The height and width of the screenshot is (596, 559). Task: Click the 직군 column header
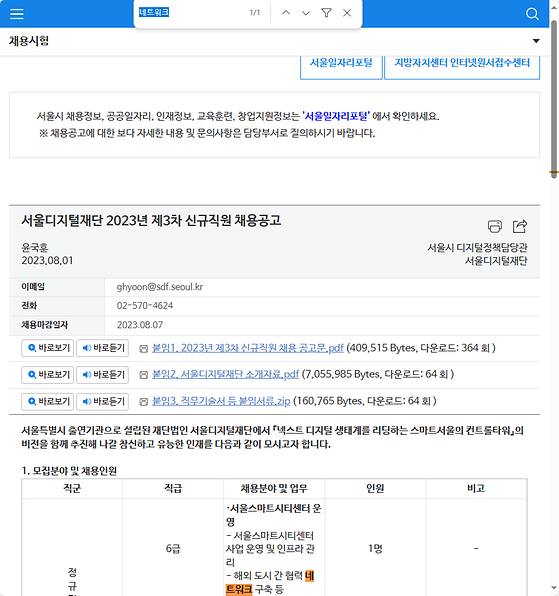[72, 488]
